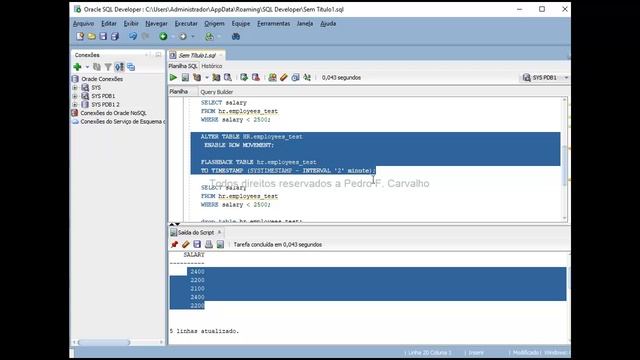640x360 pixels.
Task: Select Conexões do Serviço de Esquema item
Action: point(122,122)
